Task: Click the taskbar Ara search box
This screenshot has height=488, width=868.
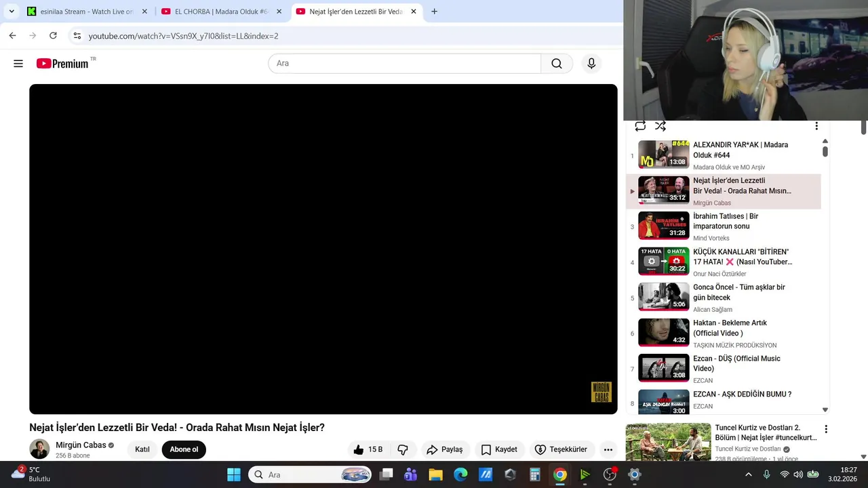Action: (x=310, y=474)
